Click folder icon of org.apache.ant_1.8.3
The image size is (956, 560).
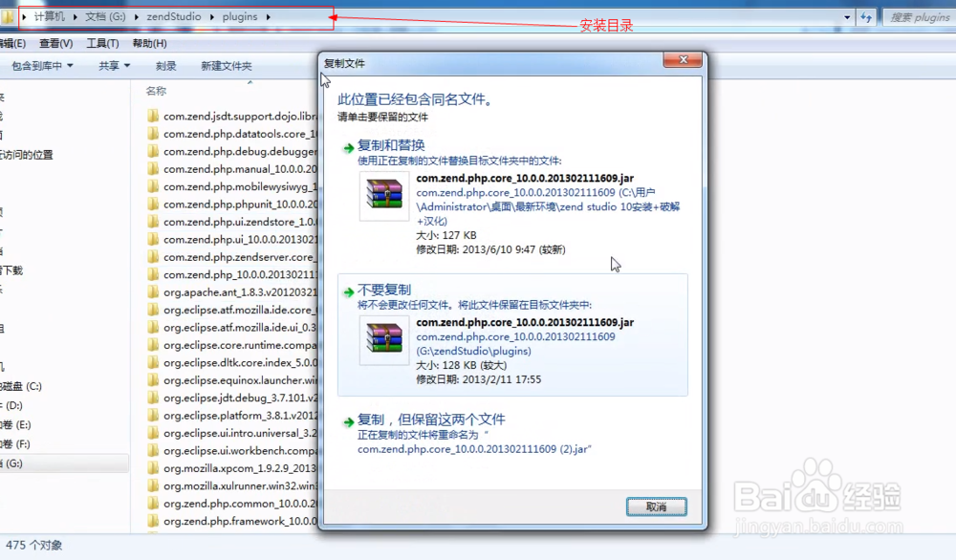(x=153, y=292)
